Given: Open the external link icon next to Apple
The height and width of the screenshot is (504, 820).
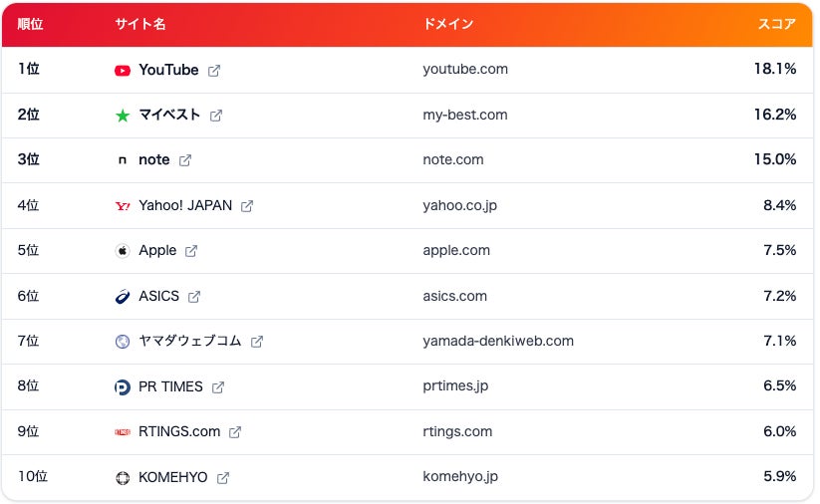Looking at the screenshot, I should click(x=191, y=251).
